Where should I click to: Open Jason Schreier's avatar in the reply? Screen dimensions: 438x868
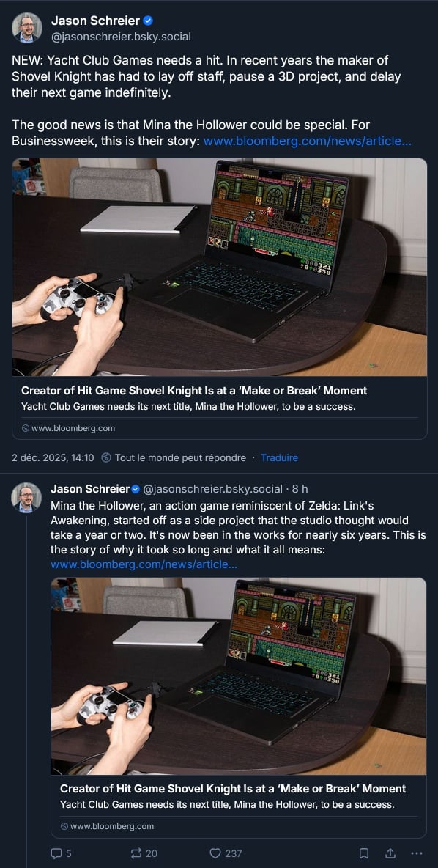(x=26, y=497)
